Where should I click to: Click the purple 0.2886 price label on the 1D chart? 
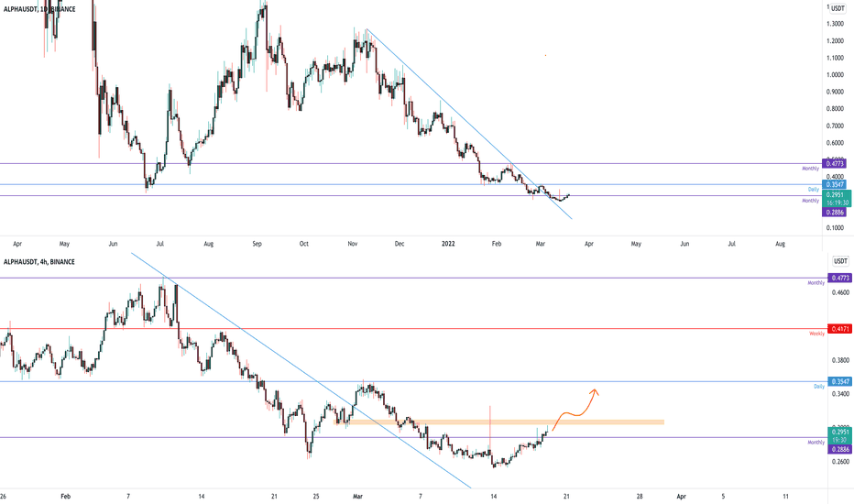834,213
